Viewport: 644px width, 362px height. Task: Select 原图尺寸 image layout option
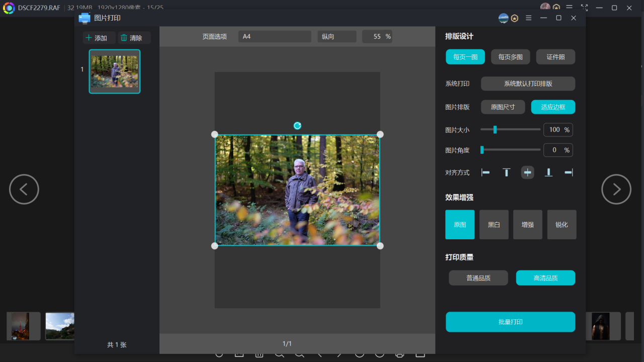503,107
